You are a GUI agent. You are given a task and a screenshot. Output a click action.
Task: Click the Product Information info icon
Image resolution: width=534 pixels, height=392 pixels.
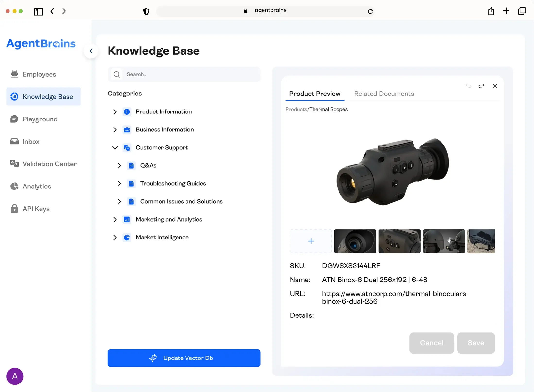pos(127,112)
